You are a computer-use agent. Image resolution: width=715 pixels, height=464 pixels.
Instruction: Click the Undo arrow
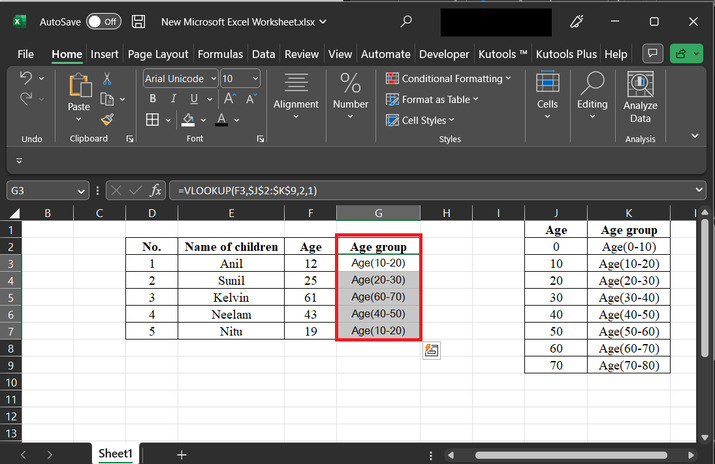click(x=26, y=78)
